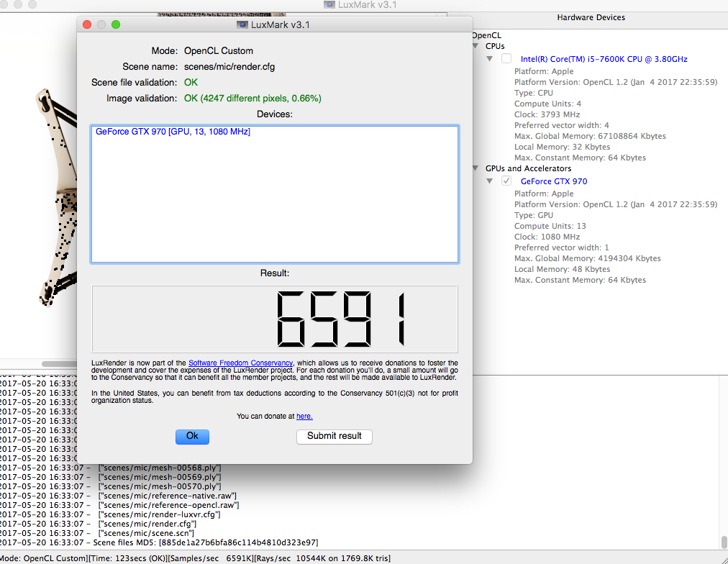Click the LuxMark icon in dialog title bar
Viewport: 728px width, 564px height.
click(243, 24)
